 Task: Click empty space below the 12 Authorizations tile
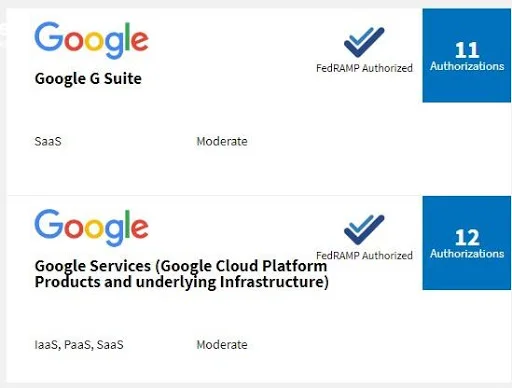pyautogui.click(x=467, y=336)
